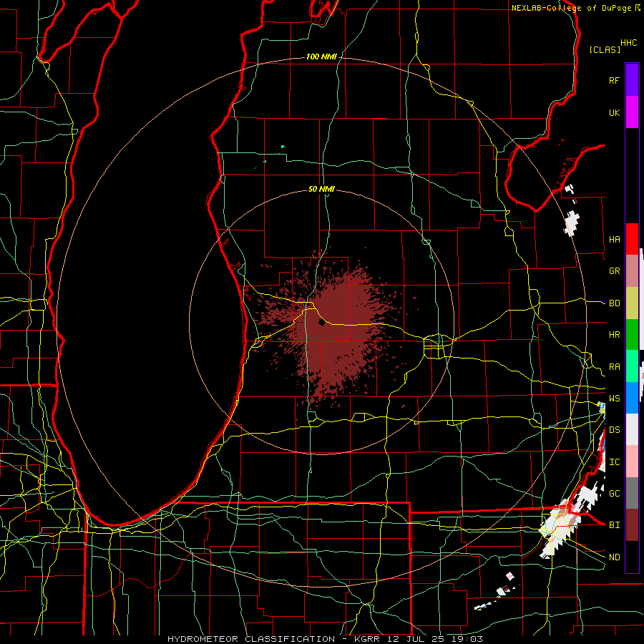Select the GR color block in legend
Screen dimensions: 644x644
pyautogui.click(x=632, y=271)
